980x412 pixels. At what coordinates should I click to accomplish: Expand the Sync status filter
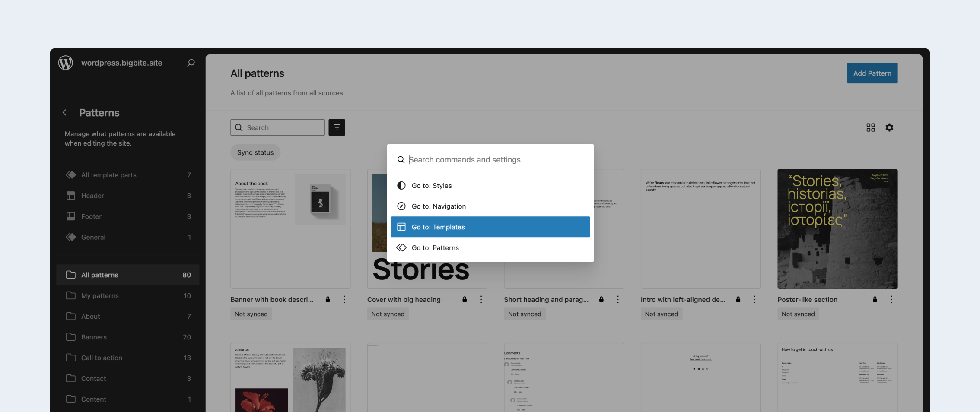pos(255,152)
